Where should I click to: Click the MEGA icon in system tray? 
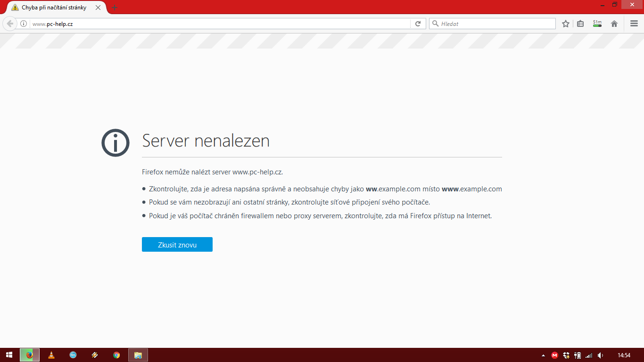[555, 355]
